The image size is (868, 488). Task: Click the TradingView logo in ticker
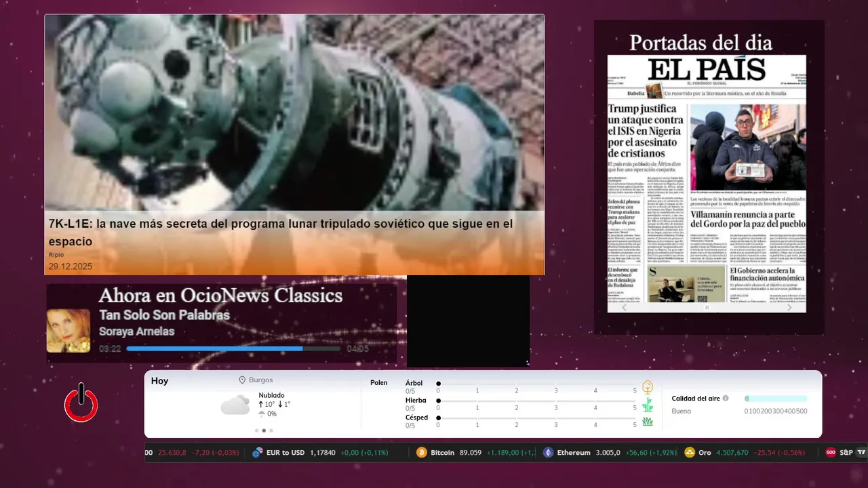[x=862, y=452]
